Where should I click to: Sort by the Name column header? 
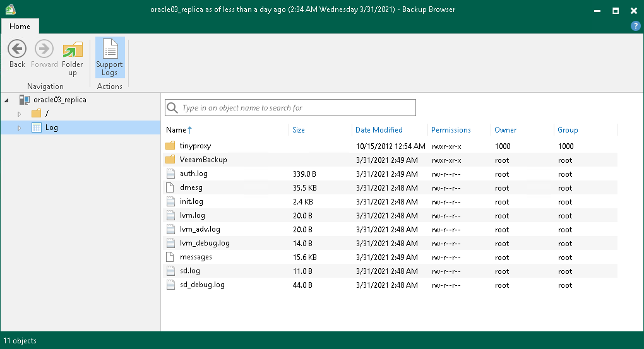pos(176,130)
